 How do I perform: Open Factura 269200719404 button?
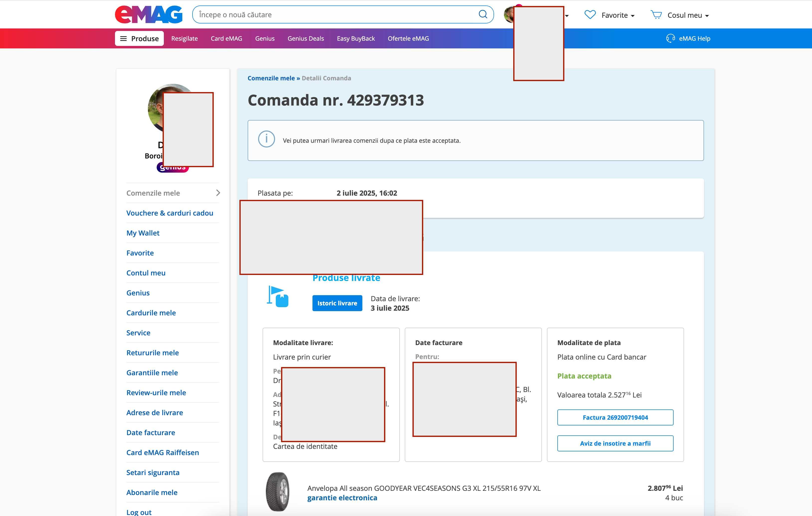tap(615, 417)
